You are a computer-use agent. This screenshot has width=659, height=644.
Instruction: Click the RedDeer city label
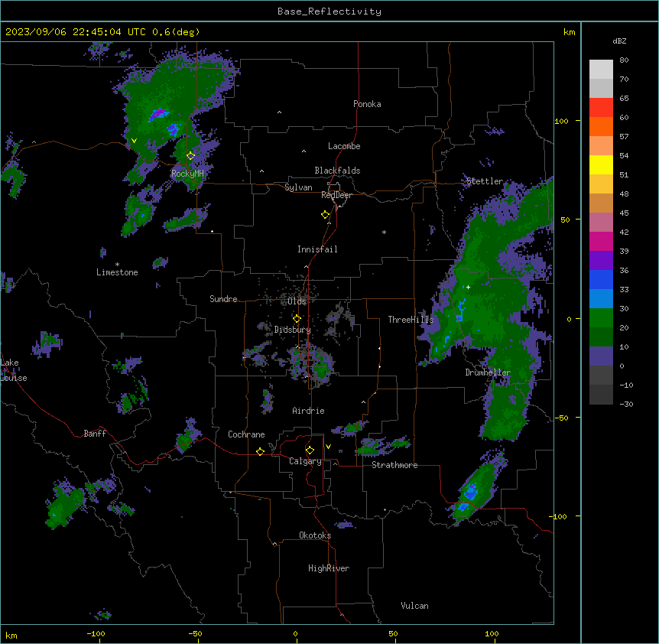click(x=336, y=195)
